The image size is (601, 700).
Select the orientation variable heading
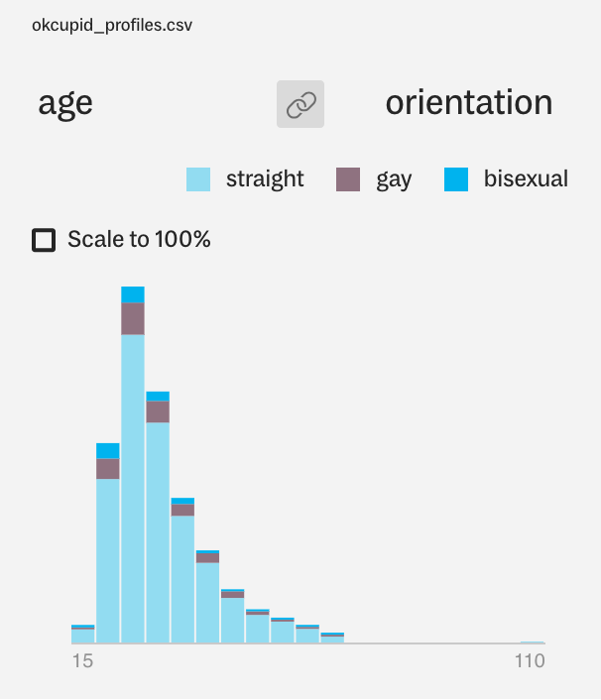468,103
